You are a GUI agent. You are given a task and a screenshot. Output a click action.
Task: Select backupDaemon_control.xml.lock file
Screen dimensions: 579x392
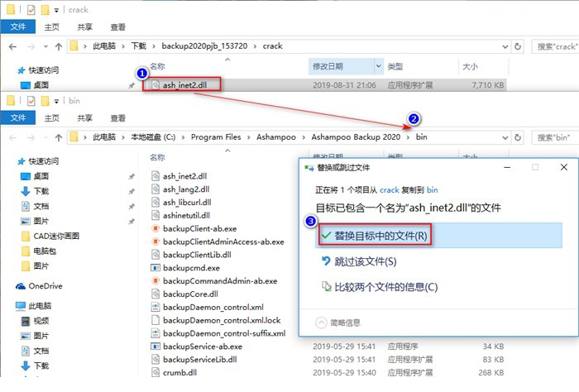[222, 320]
